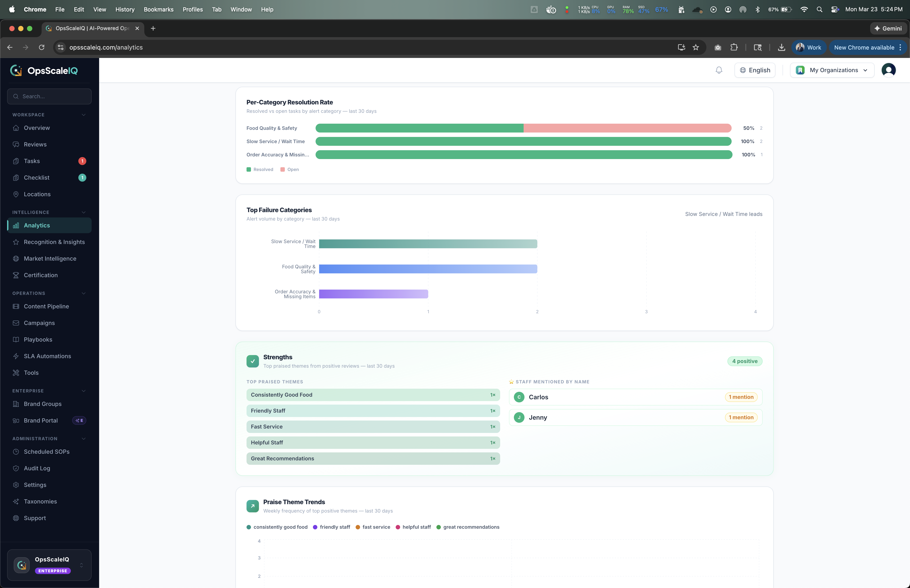Screen dimensions: 910x588
Task: Click the New Chrome available button
Action: click(x=864, y=47)
